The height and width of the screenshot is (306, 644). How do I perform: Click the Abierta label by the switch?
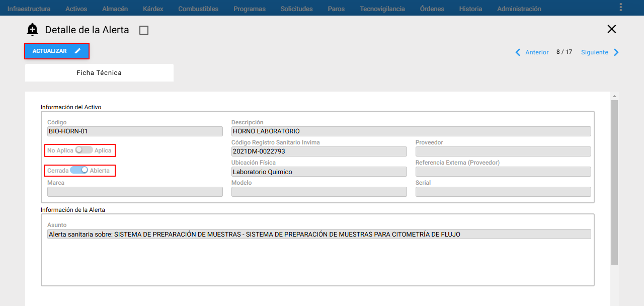pyautogui.click(x=100, y=171)
